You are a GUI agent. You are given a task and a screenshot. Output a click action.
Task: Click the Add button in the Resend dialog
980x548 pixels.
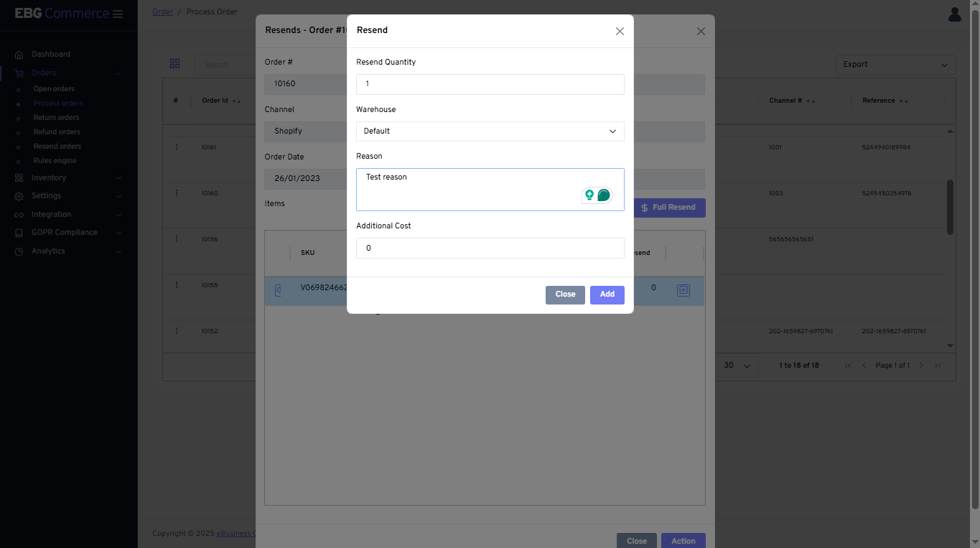(x=607, y=294)
